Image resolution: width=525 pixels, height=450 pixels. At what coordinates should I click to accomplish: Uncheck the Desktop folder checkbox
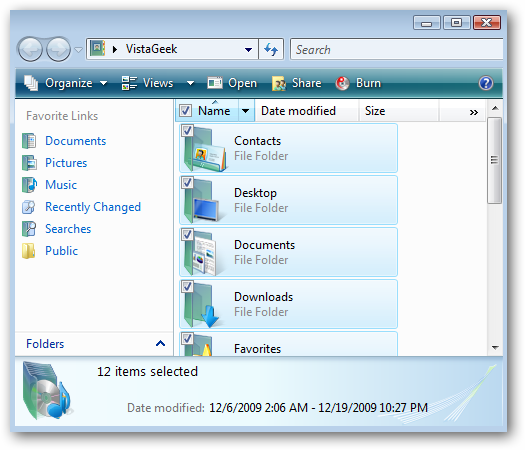coord(188,182)
